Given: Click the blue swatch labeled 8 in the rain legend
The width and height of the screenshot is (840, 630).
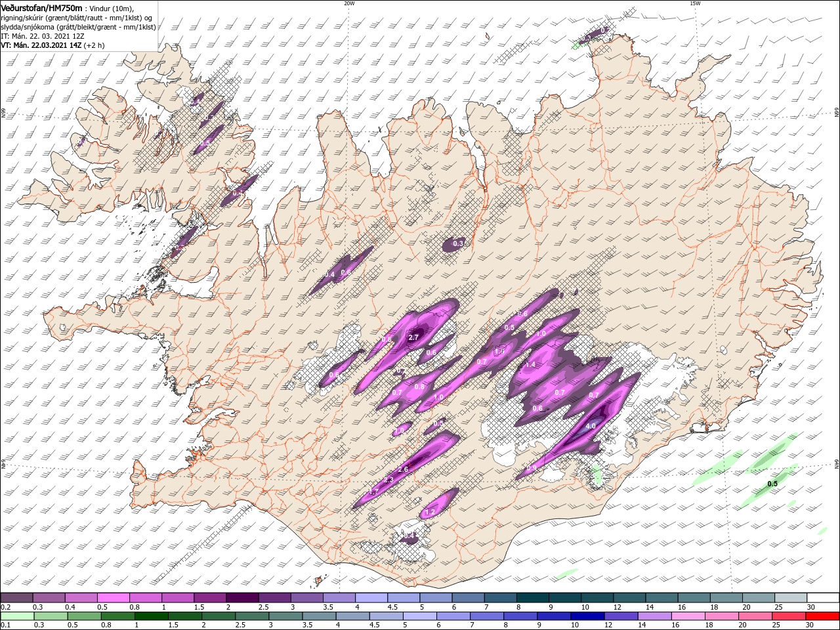Looking at the screenshot, I should click(x=520, y=616).
